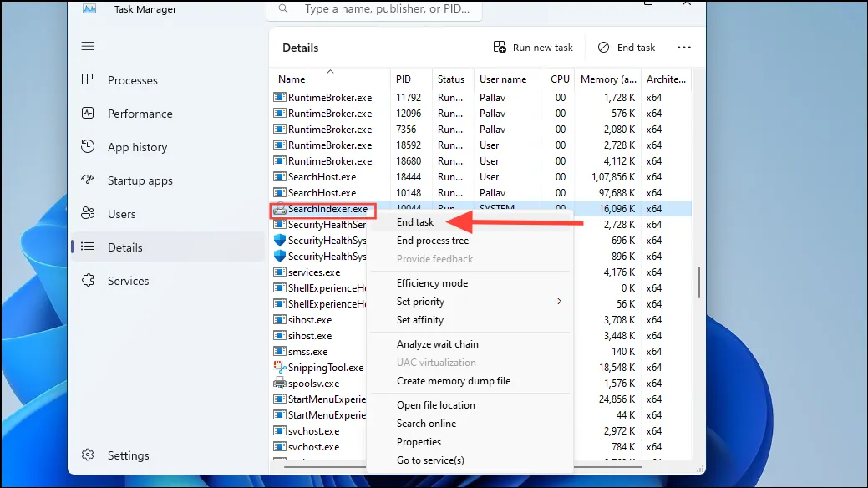Open Properties from context menu

click(x=419, y=442)
